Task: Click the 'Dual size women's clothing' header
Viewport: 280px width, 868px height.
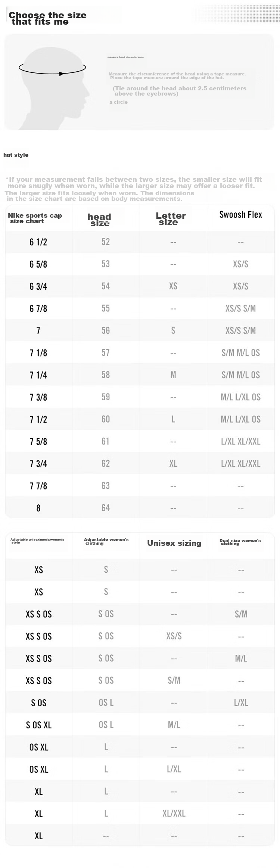Action: tap(240, 542)
